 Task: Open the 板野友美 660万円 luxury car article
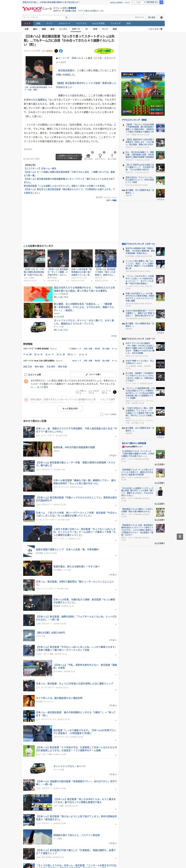(x=74, y=447)
